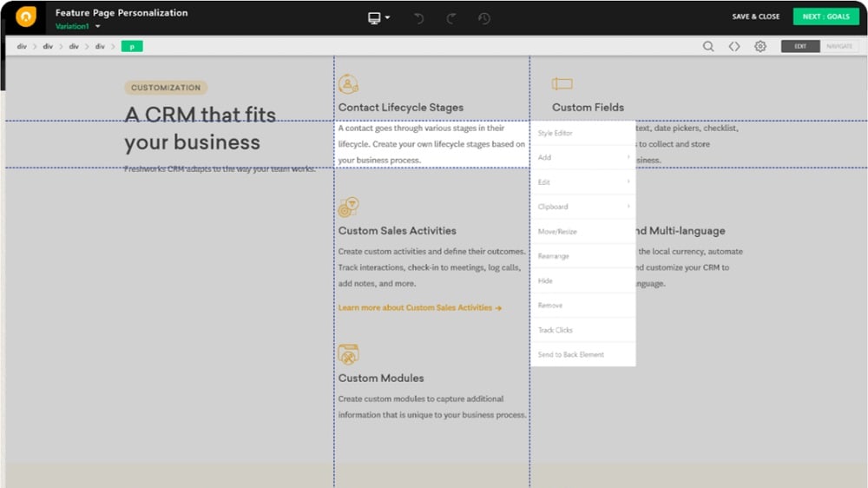Image resolution: width=868 pixels, height=488 pixels.
Task: Open the revision history clock icon
Action: [483, 19]
